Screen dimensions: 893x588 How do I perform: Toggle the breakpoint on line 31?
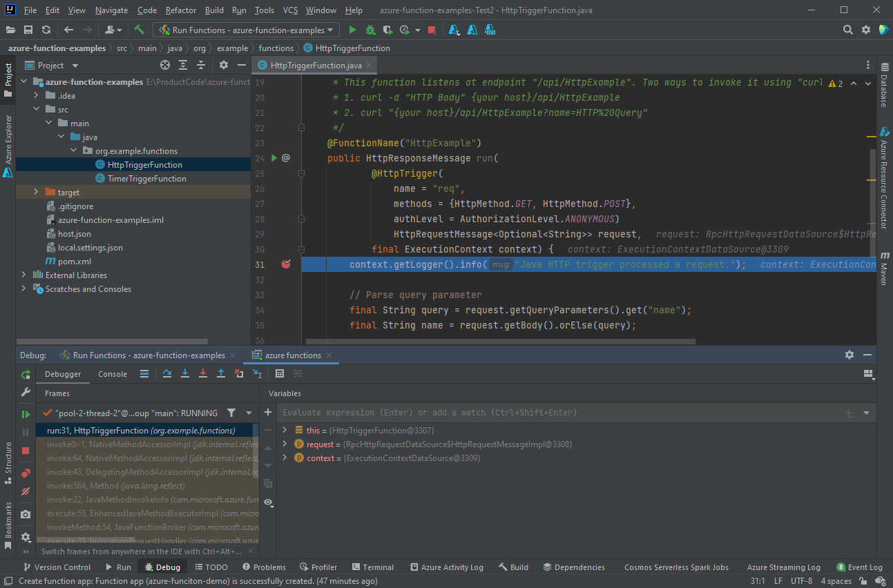point(286,264)
